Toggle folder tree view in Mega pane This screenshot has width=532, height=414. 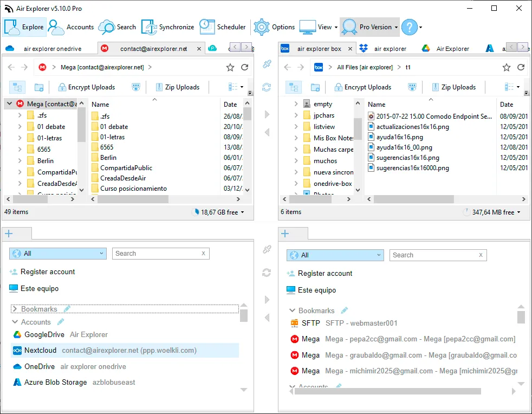(x=17, y=87)
